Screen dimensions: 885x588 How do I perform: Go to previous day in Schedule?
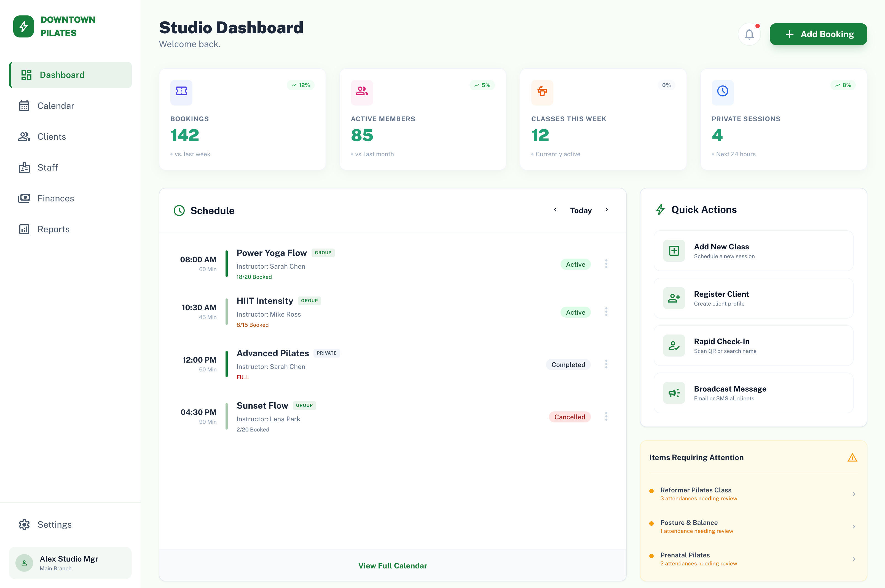tap(555, 210)
